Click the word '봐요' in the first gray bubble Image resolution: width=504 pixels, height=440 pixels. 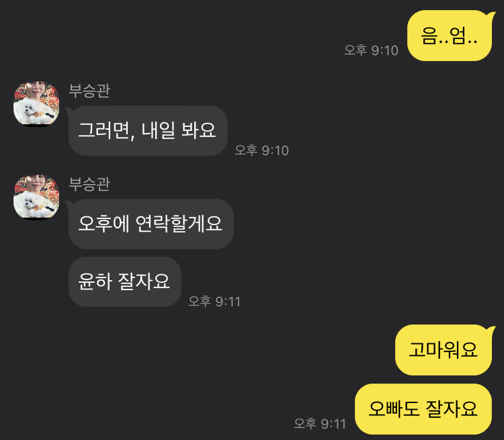coord(199,130)
